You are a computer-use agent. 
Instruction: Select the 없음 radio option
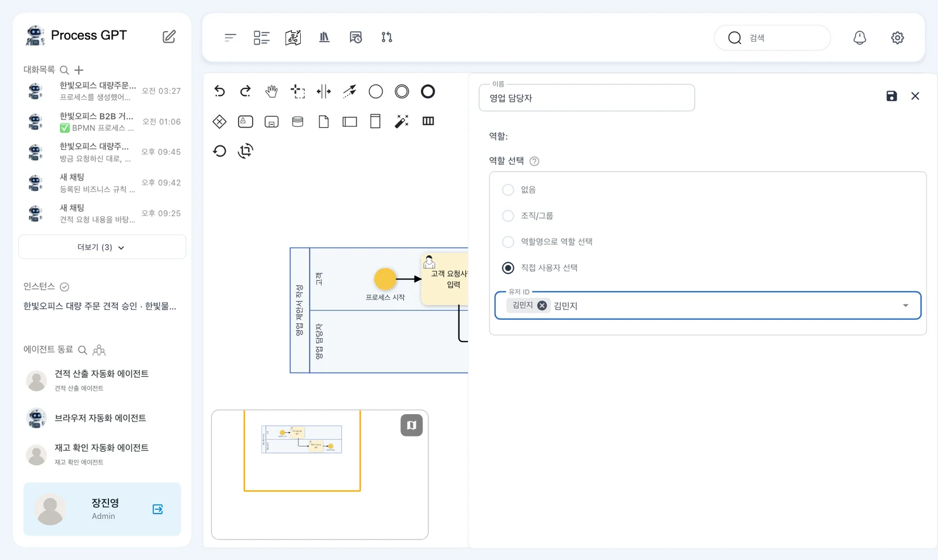click(x=508, y=190)
